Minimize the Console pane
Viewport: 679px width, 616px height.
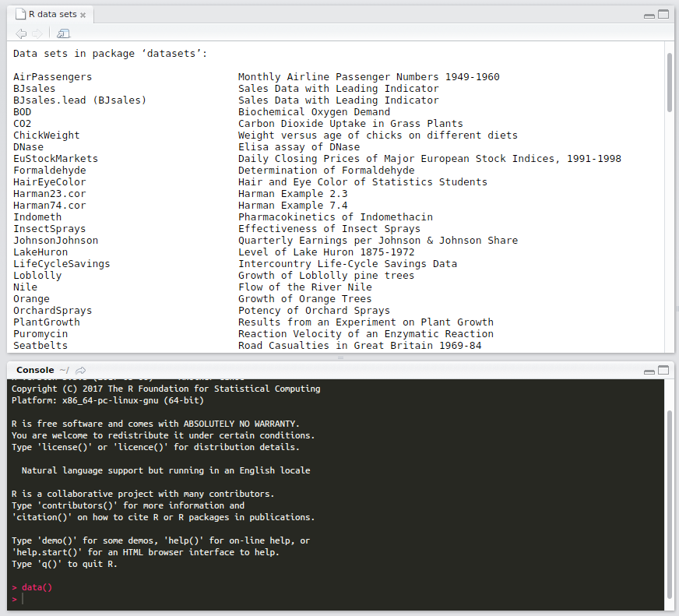click(x=649, y=371)
